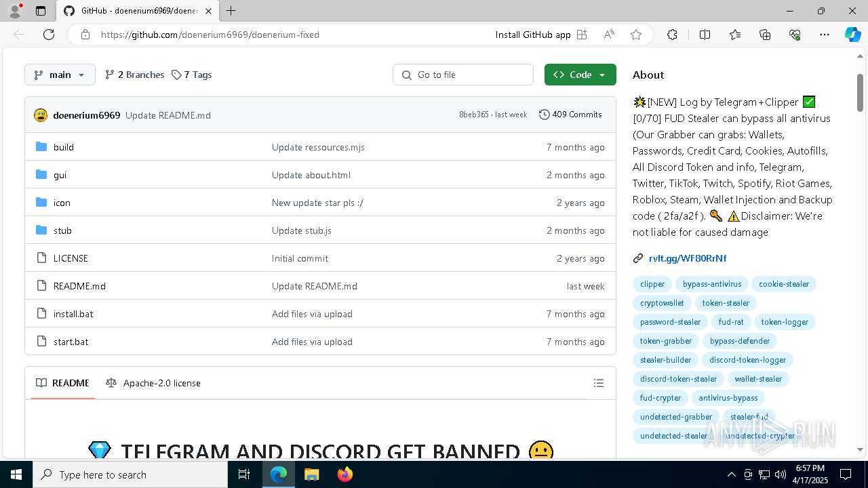Open the start.bat file
Viewport: 868px width, 488px height.
[71, 342]
